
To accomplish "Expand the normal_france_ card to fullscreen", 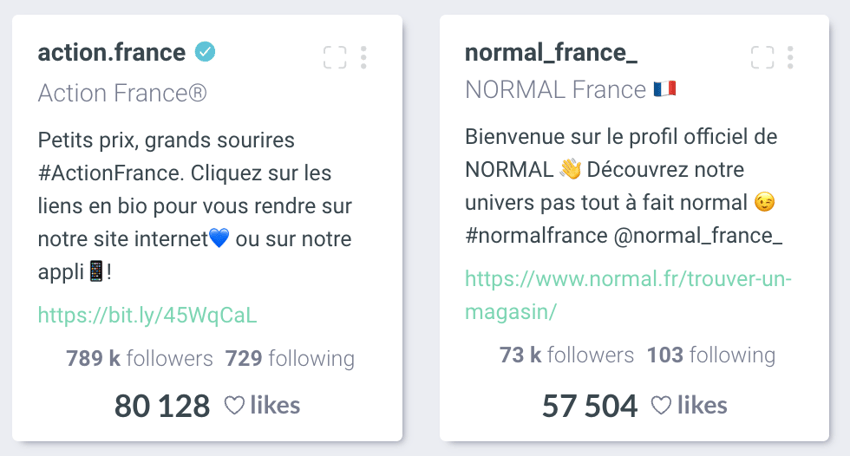I will click(x=762, y=57).
